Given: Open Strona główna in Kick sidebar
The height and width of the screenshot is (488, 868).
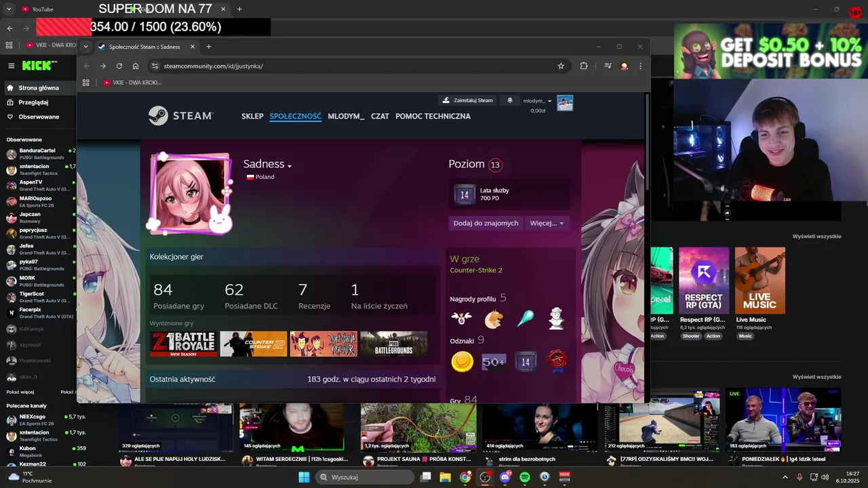Looking at the screenshot, I should point(39,88).
